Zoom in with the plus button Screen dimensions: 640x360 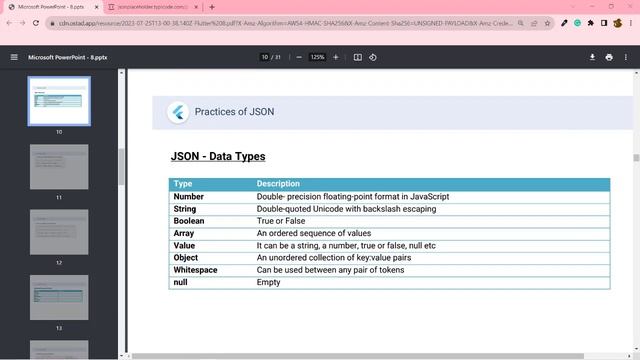click(336, 57)
